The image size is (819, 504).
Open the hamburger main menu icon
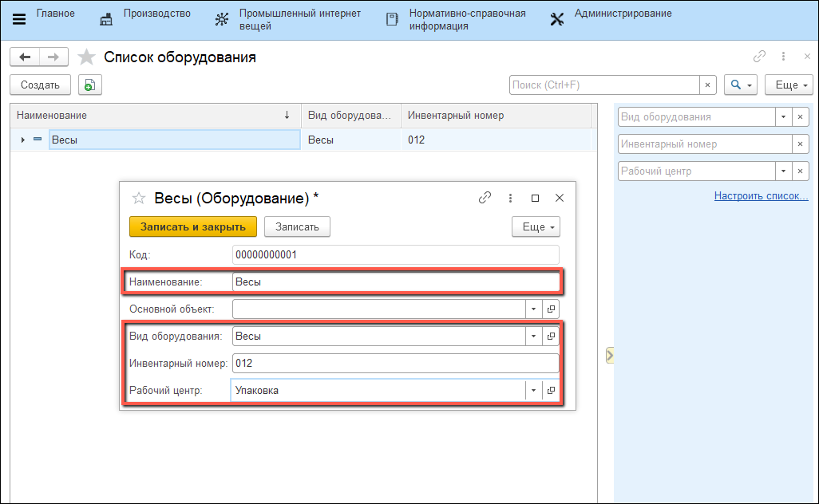click(x=19, y=19)
